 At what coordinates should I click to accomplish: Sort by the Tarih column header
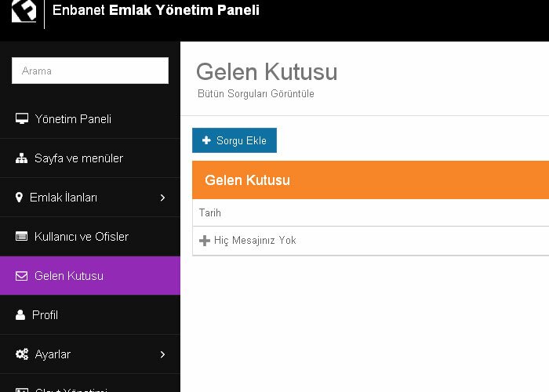pyautogui.click(x=210, y=212)
